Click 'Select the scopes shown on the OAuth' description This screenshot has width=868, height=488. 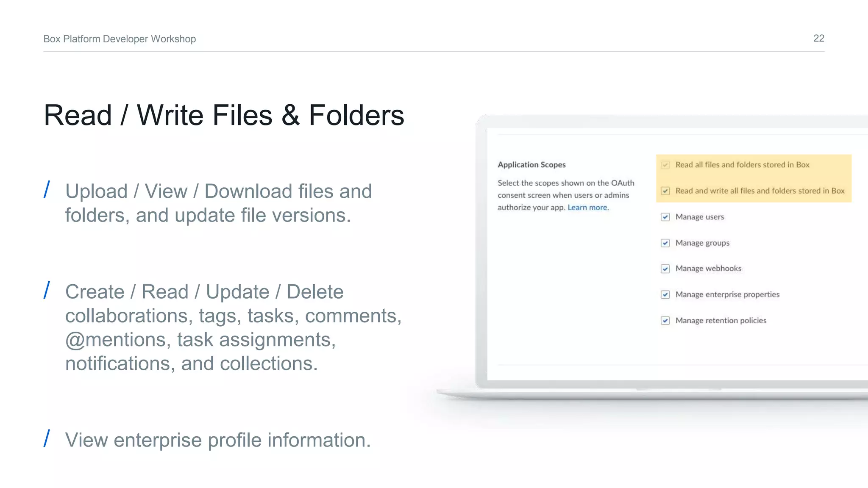point(566,195)
